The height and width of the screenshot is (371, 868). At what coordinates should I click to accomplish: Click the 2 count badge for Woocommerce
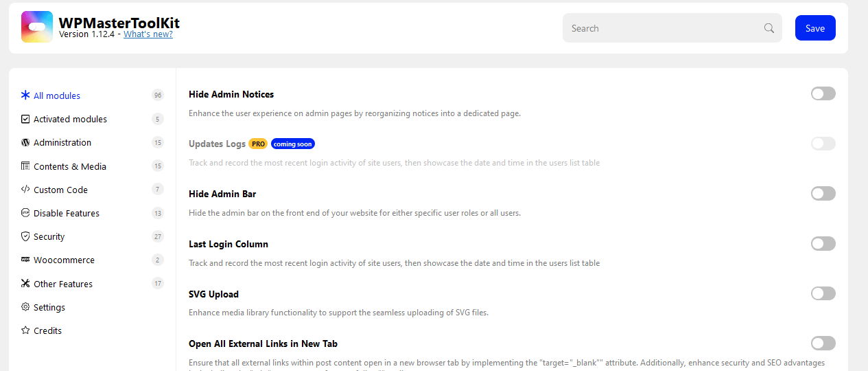tap(158, 260)
